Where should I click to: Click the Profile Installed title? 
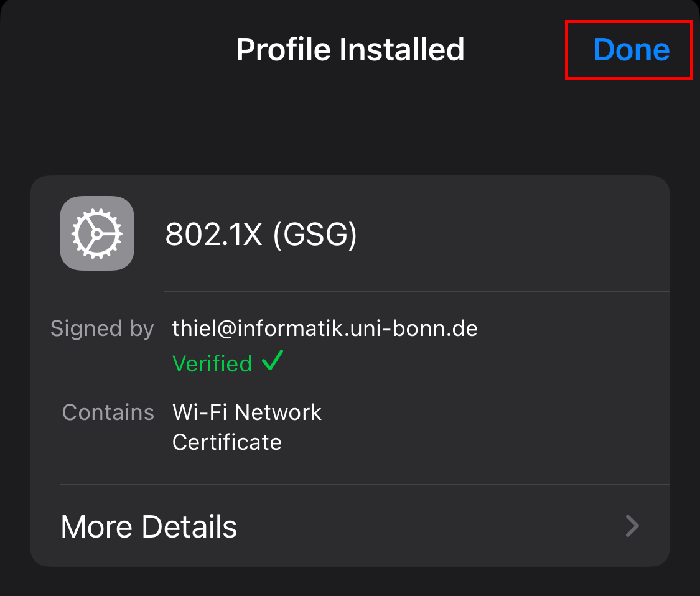[x=350, y=50]
